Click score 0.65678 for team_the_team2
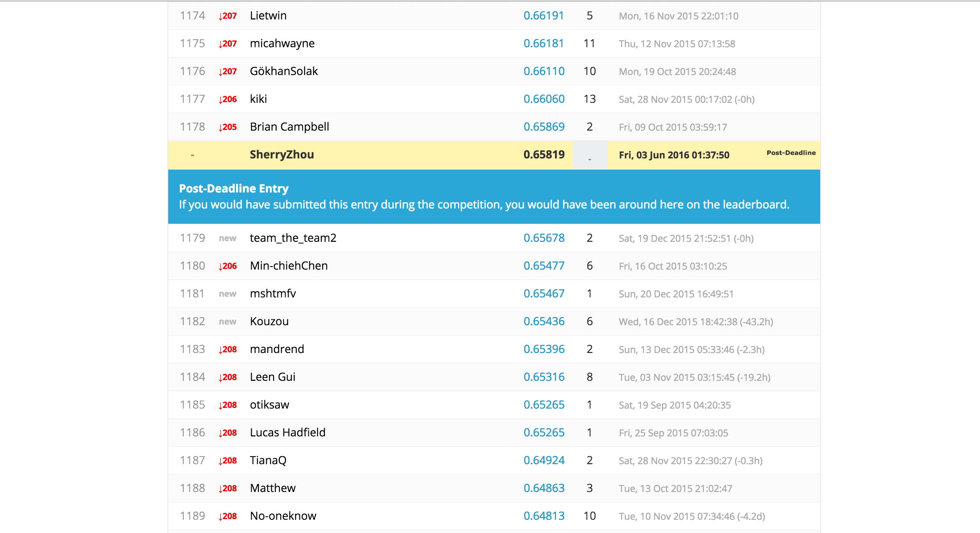The height and width of the screenshot is (533, 980). tap(544, 238)
